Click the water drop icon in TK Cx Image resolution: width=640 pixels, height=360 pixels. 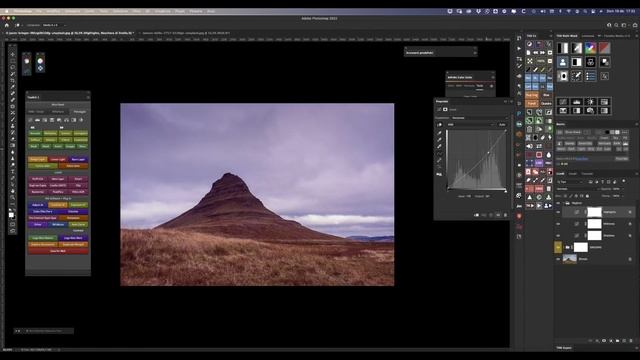(549, 155)
